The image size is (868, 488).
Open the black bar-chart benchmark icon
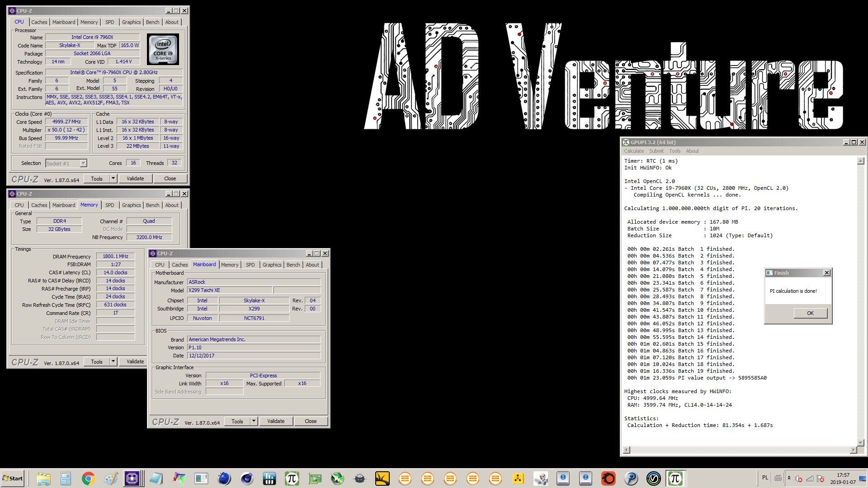tap(269, 479)
